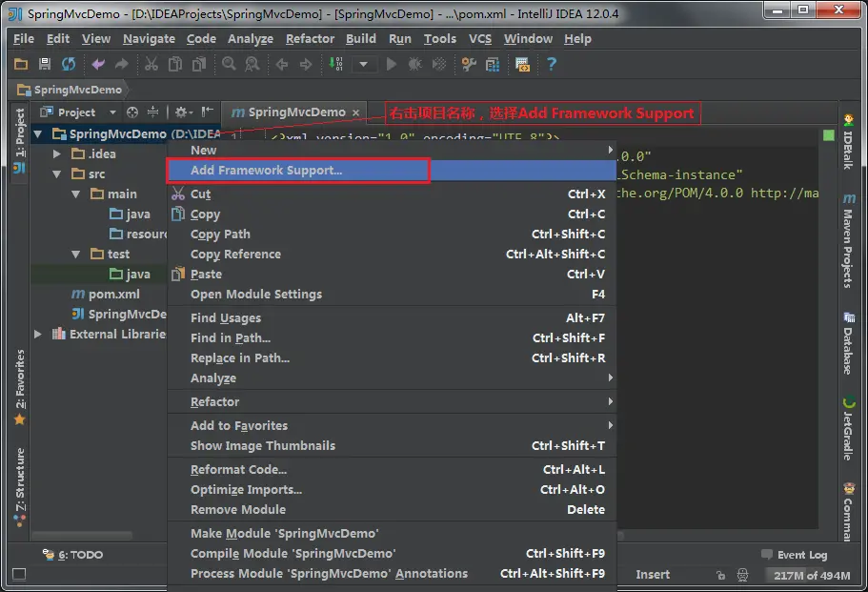Click the memory usage indicator bar
Viewport: 868px width, 592px height.
pyautogui.click(x=812, y=576)
